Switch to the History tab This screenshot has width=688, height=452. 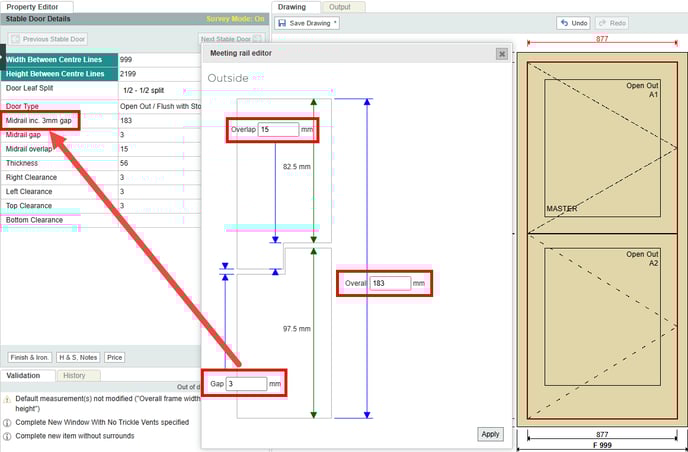tap(74, 375)
